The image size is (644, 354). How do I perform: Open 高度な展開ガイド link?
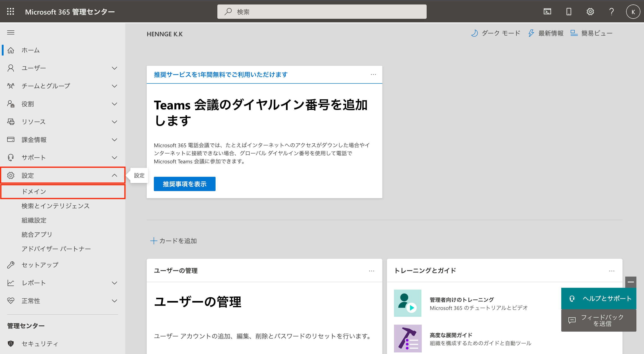(x=451, y=335)
